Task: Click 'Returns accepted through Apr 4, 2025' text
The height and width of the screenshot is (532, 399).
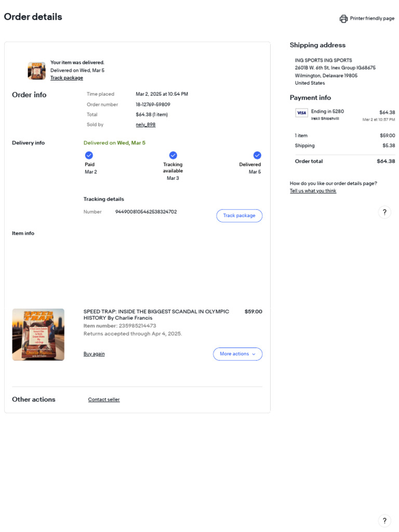Action: 132,334
